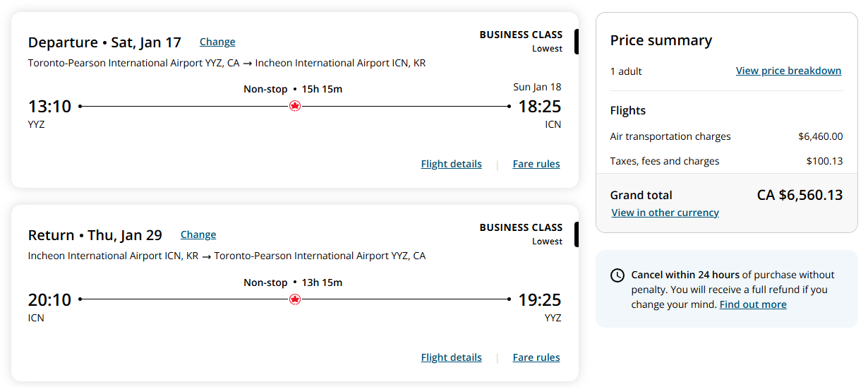Click the clock icon in the cancellation notice
This screenshot has width=868, height=387.
coord(617,275)
